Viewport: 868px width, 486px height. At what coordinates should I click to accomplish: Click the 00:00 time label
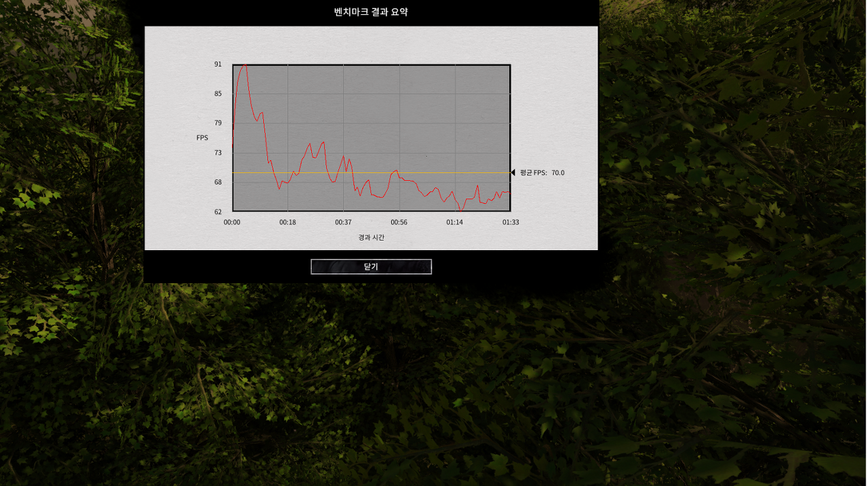232,222
